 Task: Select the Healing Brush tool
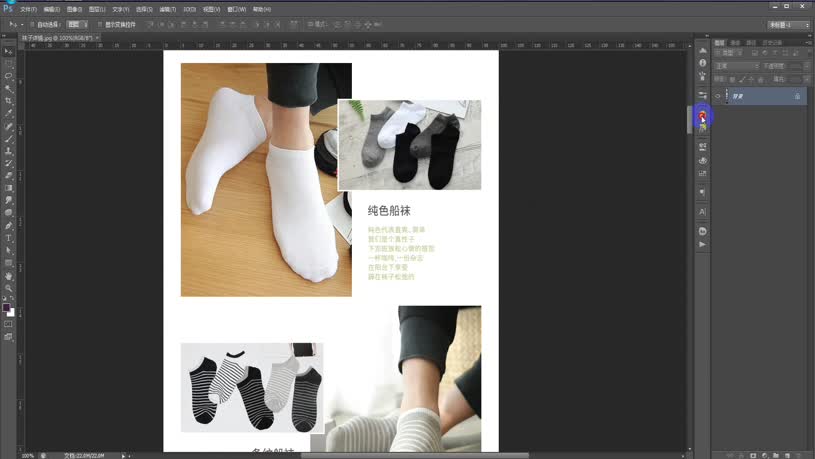pos(8,126)
